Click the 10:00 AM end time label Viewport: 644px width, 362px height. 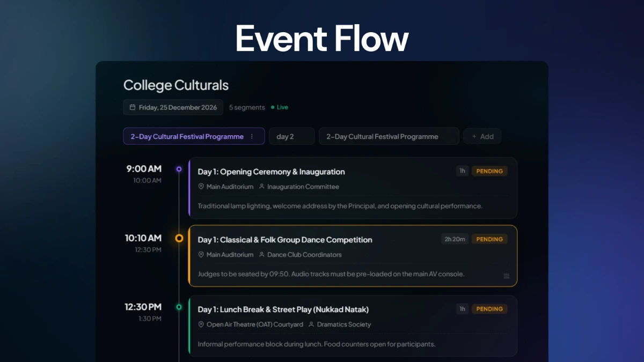pos(147,181)
